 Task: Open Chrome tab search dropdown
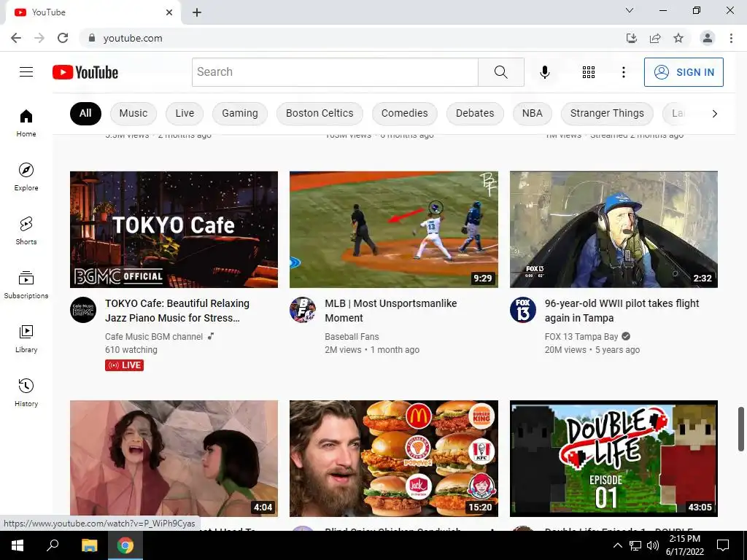pos(630,10)
